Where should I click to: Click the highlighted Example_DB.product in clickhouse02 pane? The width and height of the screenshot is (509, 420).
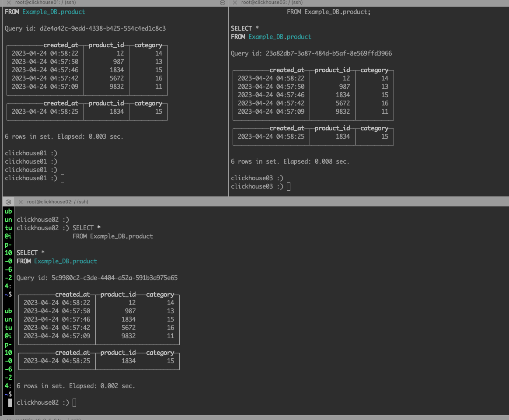pos(65,261)
